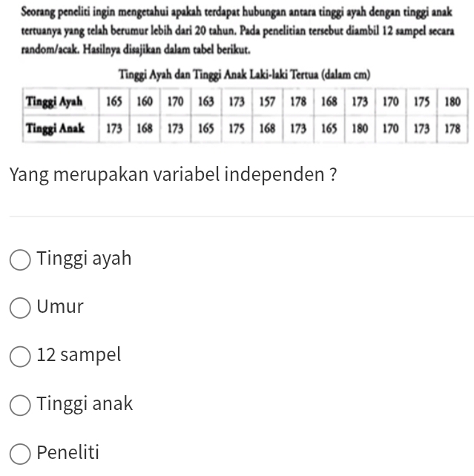
Task: Choose the "Umur" radio button circle
Action: [x=21, y=308]
